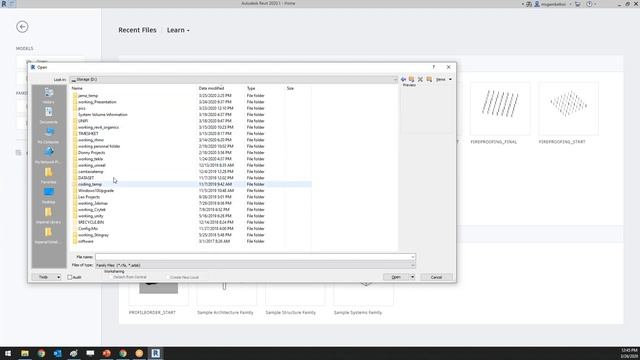Toggle Detach from Central checkbox
Viewport: 640px width, 360px height.
point(110,277)
